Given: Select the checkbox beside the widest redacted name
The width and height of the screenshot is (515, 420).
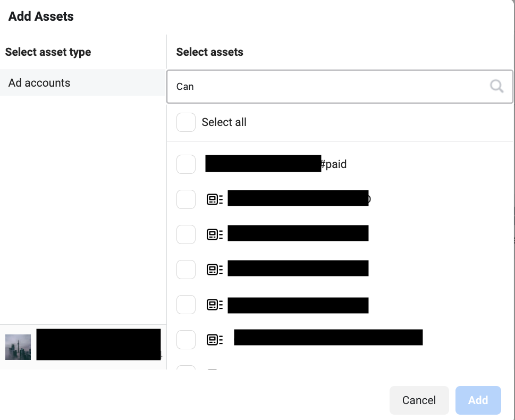Looking at the screenshot, I should pyautogui.click(x=186, y=340).
